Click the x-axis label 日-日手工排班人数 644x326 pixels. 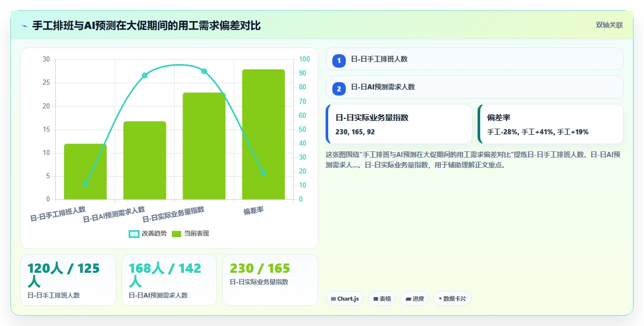[x=58, y=214]
